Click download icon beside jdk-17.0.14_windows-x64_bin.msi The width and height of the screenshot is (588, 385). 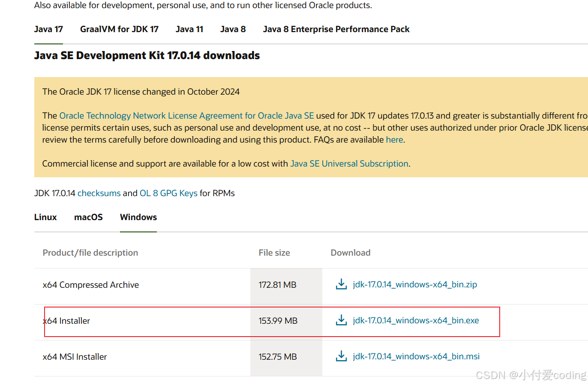point(341,356)
